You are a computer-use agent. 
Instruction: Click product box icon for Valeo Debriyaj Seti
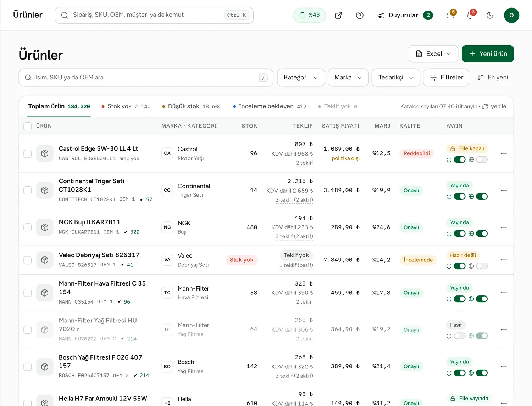[45, 260]
